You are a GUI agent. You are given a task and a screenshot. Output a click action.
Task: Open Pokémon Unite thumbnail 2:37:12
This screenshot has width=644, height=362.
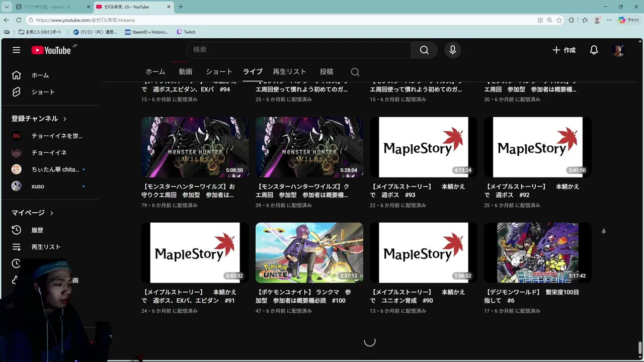coord(309,253)
